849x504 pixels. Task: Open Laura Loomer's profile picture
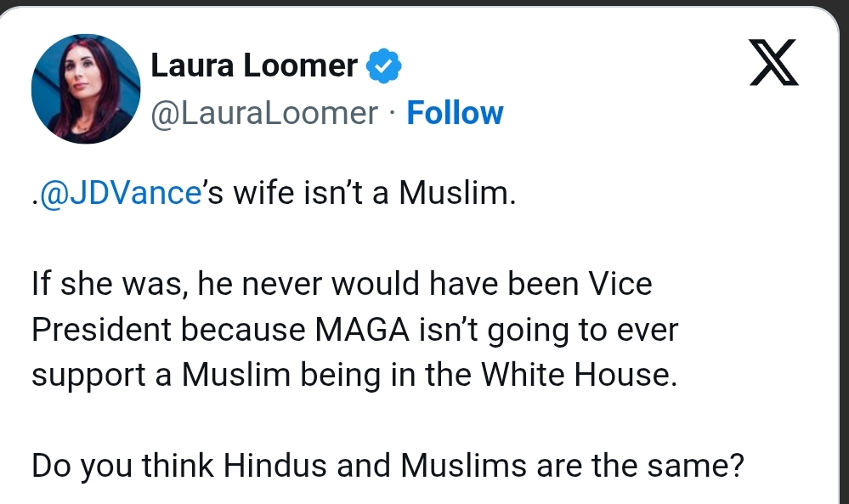(85, 88)
